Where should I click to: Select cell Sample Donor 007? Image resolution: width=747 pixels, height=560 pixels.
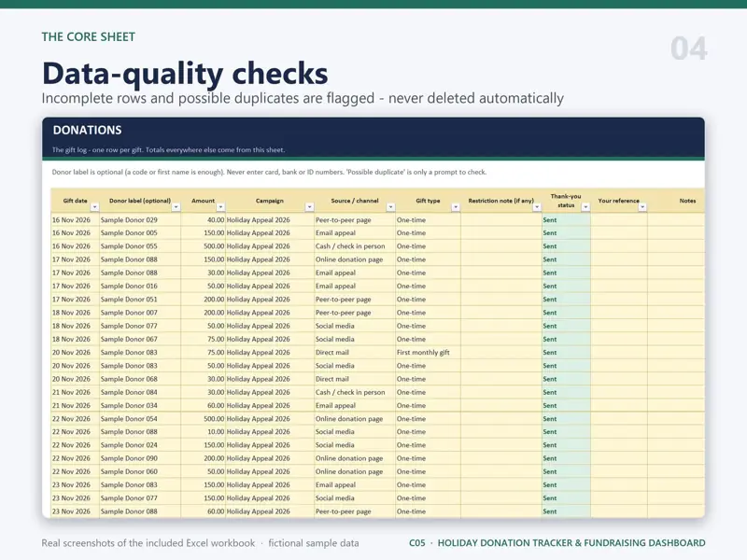(x=140, y=313)
